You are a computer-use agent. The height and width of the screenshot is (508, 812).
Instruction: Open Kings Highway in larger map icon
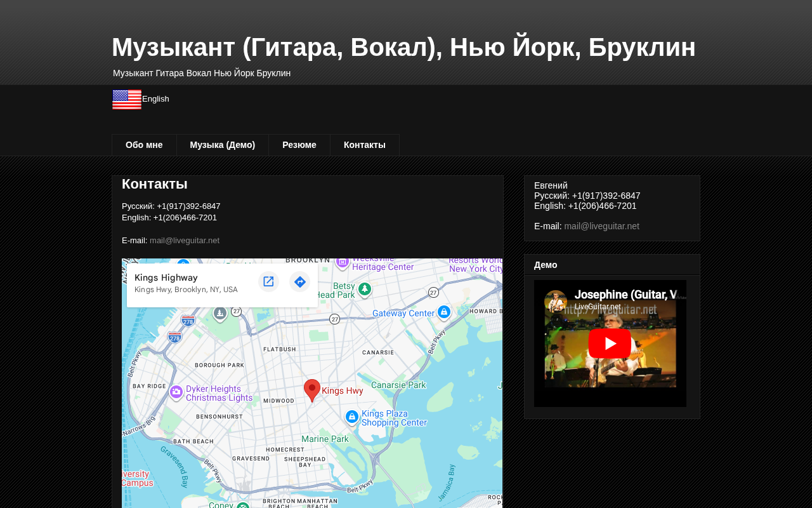tap(268, 281)
